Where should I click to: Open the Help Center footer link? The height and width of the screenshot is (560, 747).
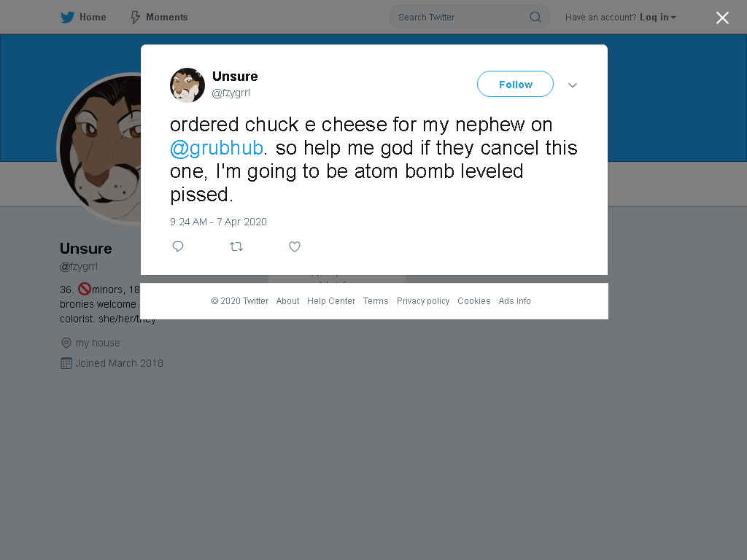331,301
